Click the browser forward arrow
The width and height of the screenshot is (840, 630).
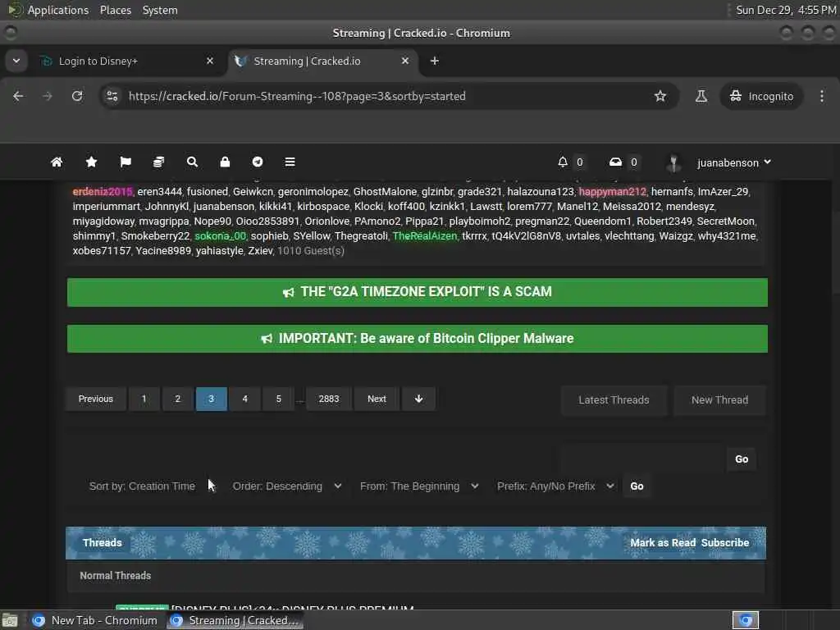[x=47, y=96]
